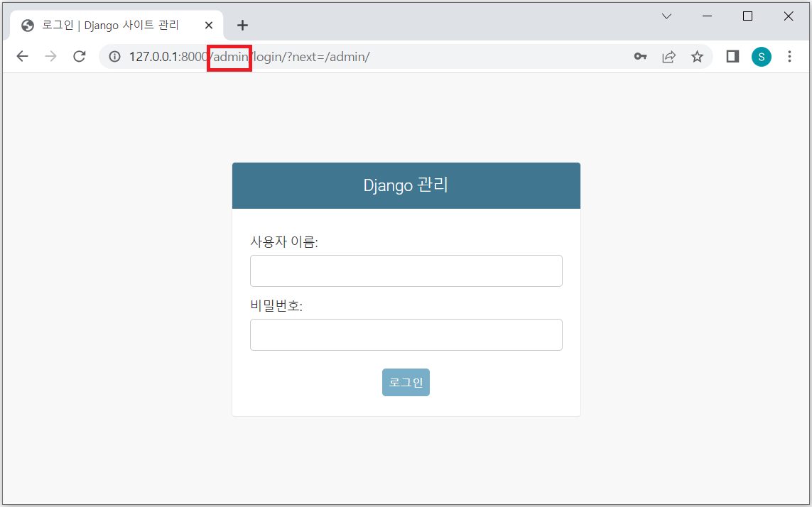
Task: Click the Django 관리 header title
Action: [x=406, y=185]
